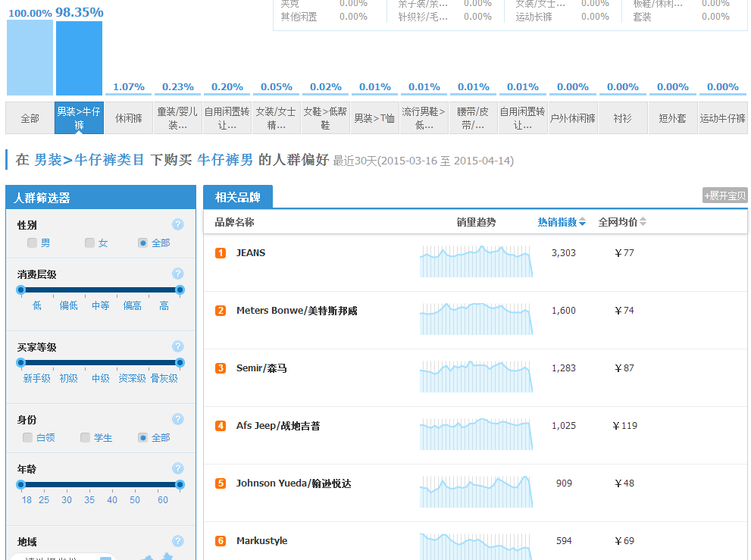
Task: Open the help icon beside 性别
Action: (177, 224)
